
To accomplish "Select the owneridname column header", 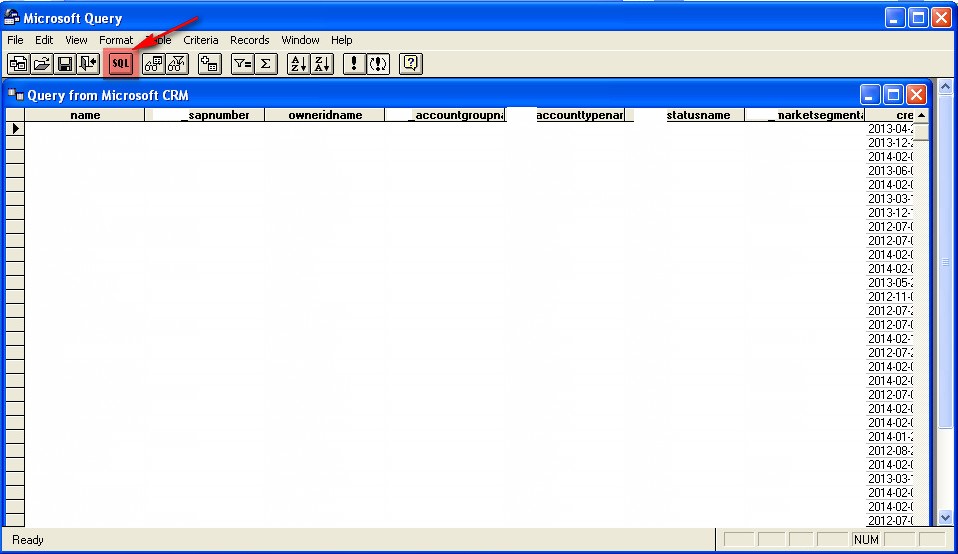I will click(x=325, y=115).
